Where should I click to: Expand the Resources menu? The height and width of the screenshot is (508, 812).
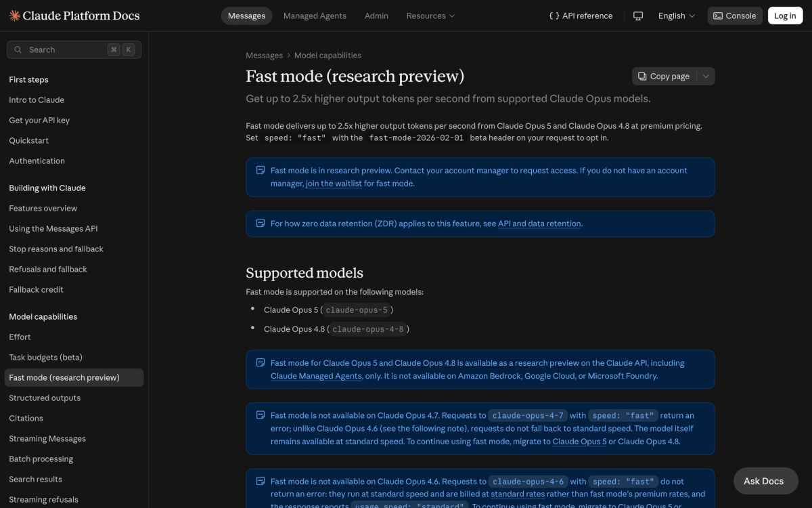pos(430,16)
